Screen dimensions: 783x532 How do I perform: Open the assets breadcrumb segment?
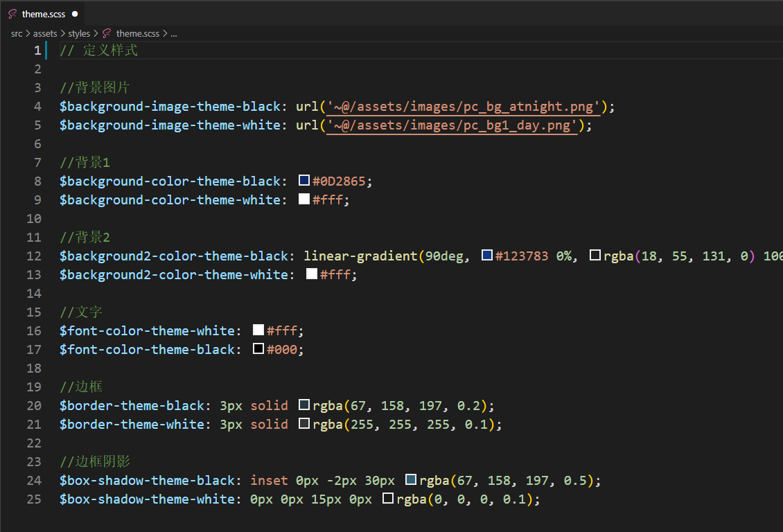tap(45, 33)
